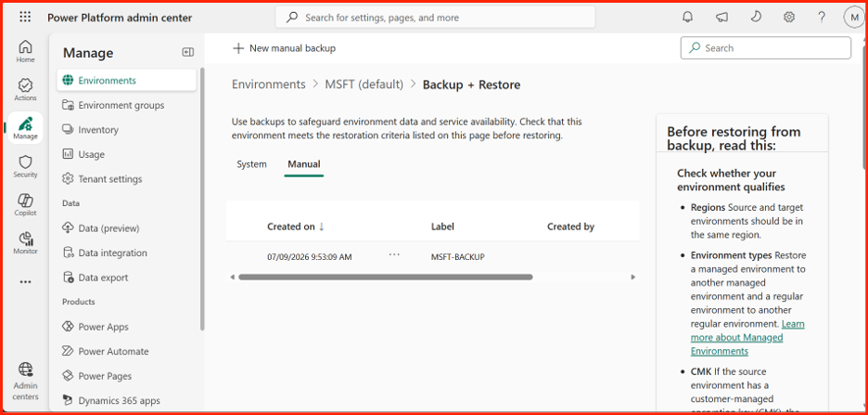The height and width of the screenshot is (415, 868).
Task: Select the Manual backups tab
Action: [304, 164]
